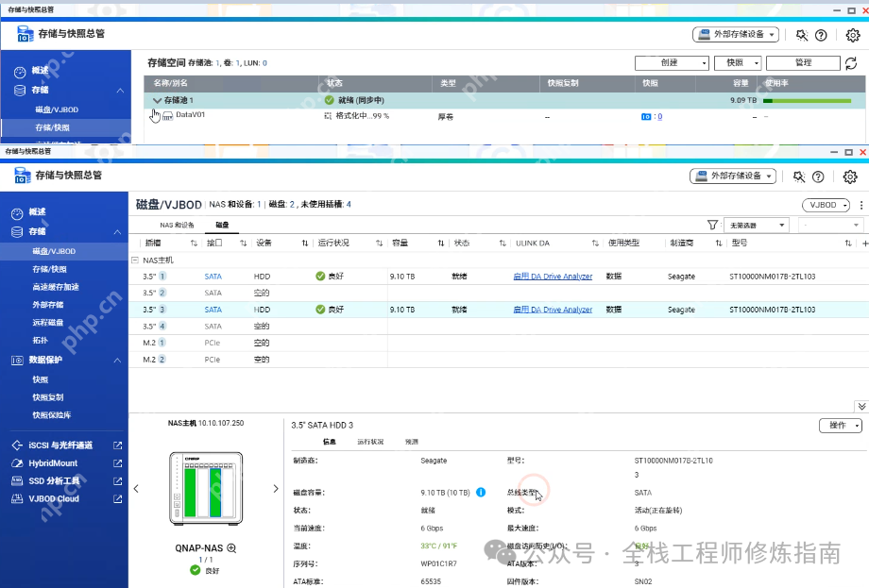Select the QNAP-NAS enclosure thumbnail
Viewport: 869px width, 588px height.
coord(206,487)
